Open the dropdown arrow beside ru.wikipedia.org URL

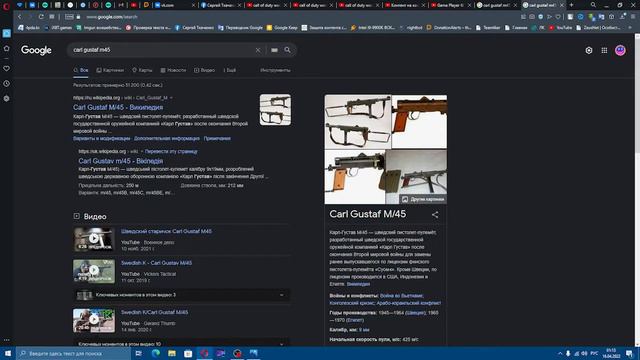point(171,98)
